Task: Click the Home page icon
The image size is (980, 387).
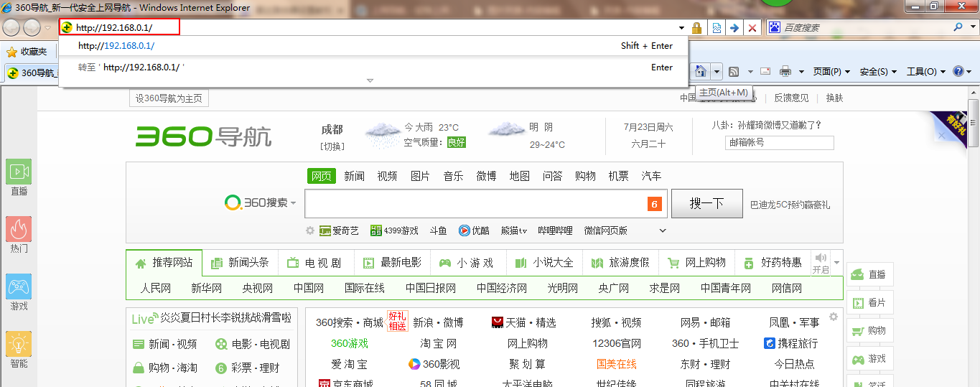Action: tap(700, 71)
